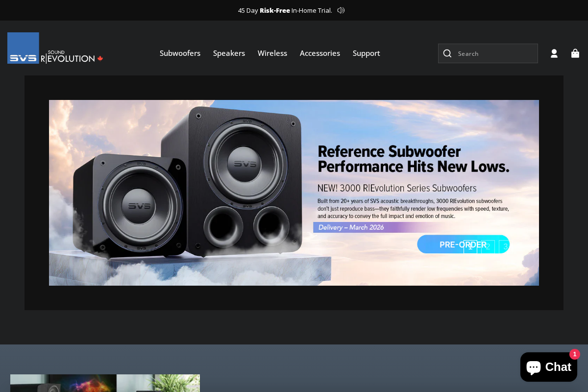588x392 pixels.
Task: Click the speaker icon in the trial banner
Action: pyautogui.click(x=341, y=10)
